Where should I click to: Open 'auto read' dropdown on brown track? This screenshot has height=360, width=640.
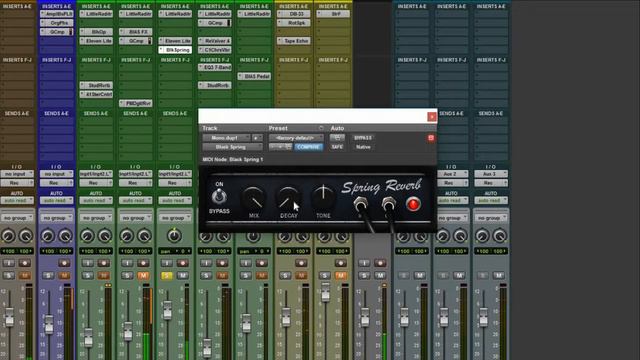[17, 200]
